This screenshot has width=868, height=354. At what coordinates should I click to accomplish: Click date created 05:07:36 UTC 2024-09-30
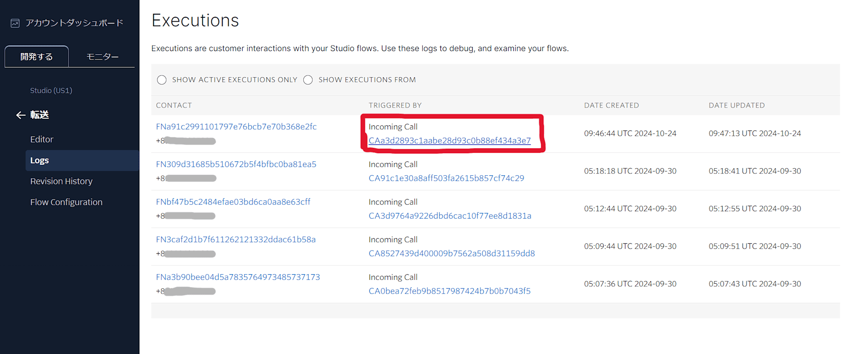point(630,284)
